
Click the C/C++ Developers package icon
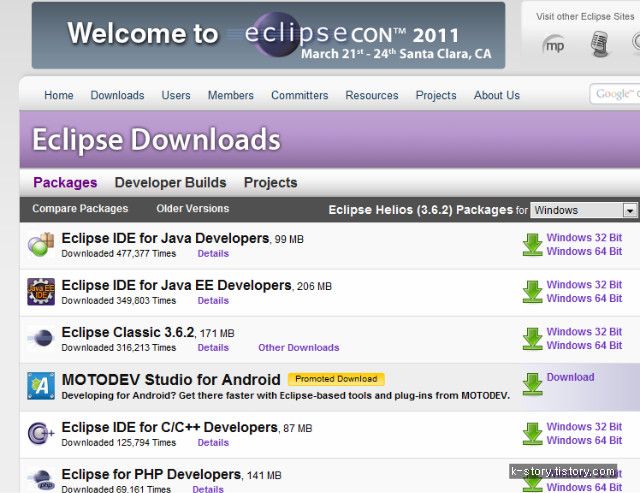[x=41, y=433]
